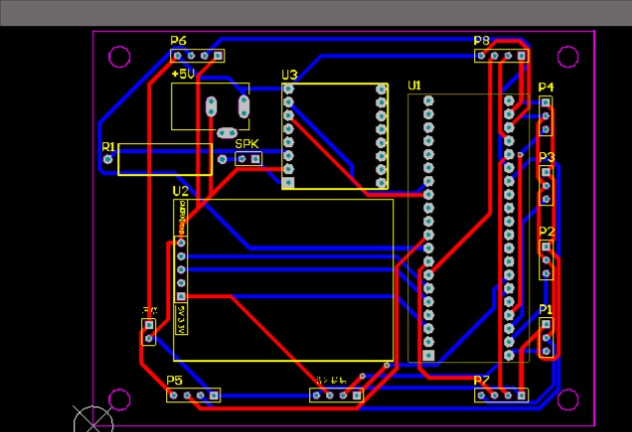Image resolution: width=632 pixels, height=432 pixels.
Task: Select R1 resistor body outline
Action: tap(165, 159)
